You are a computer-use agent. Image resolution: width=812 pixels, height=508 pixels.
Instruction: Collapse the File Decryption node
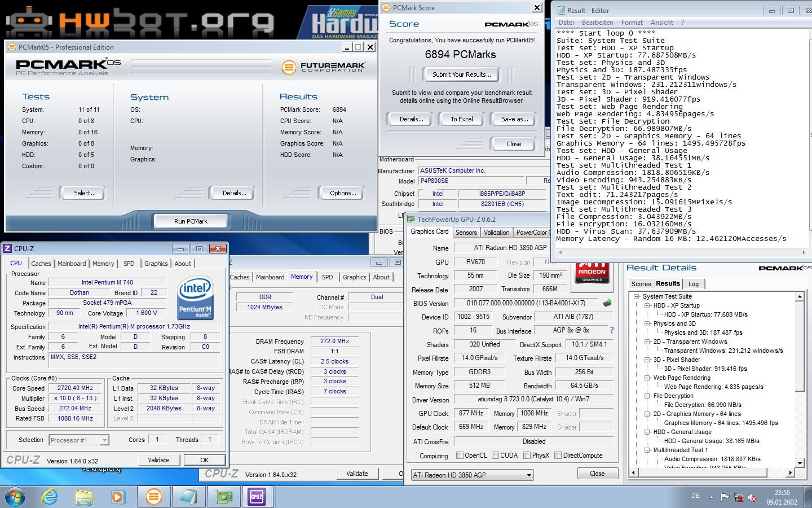(647, 396)
